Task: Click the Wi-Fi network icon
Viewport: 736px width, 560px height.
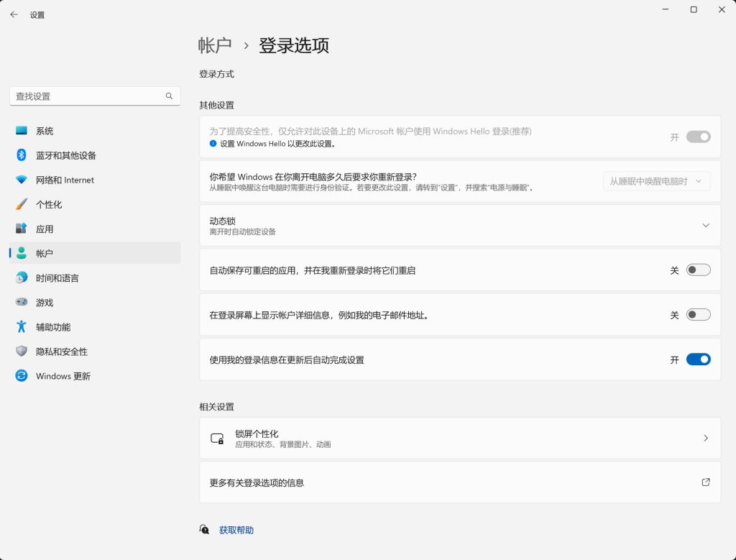Action: click(21, 180)
